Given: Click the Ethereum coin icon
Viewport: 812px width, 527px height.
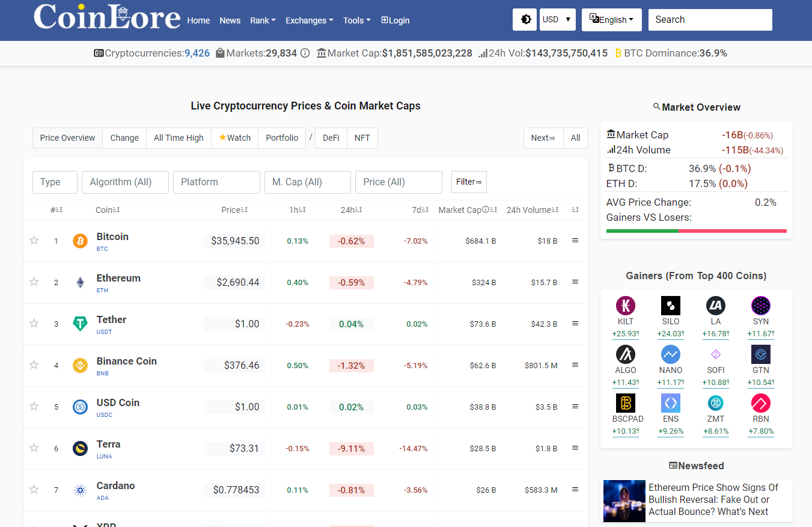Looking at the screenshot, I should (x=80, y=283).
